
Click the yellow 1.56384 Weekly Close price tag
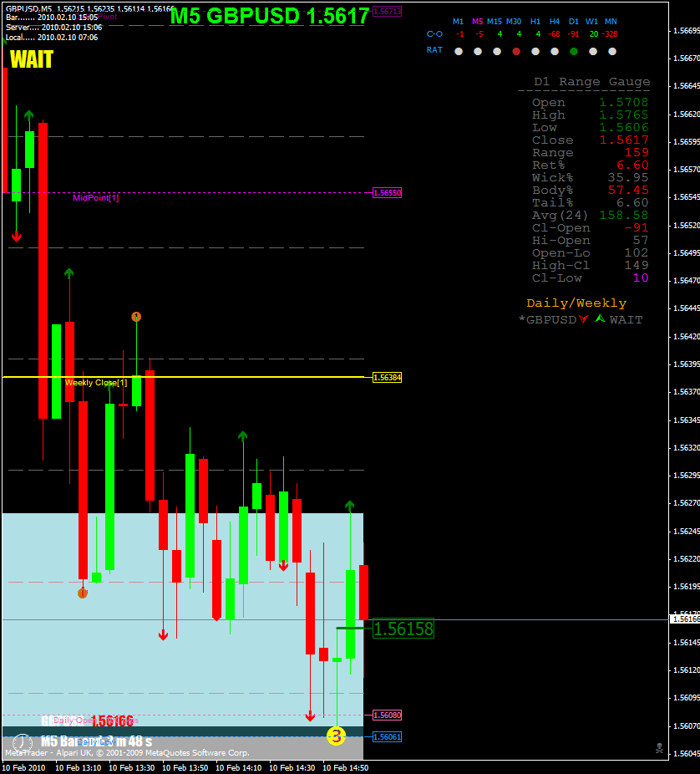point(388,378)
